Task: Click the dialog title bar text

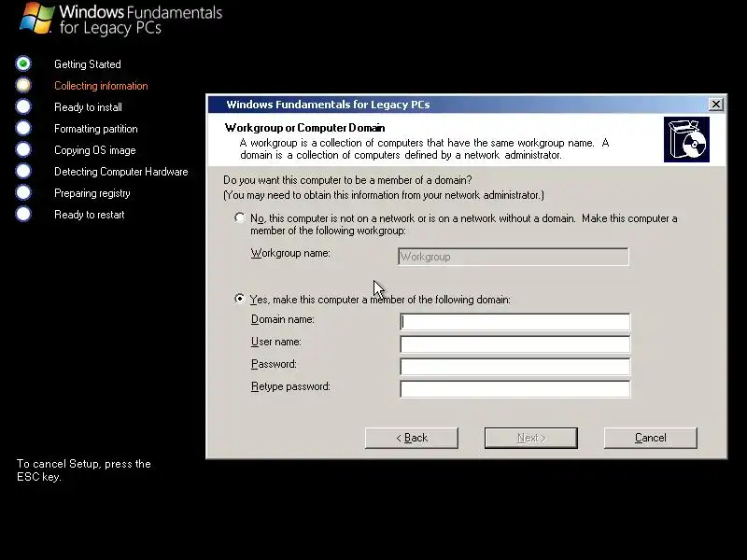Action: [328, 105]
